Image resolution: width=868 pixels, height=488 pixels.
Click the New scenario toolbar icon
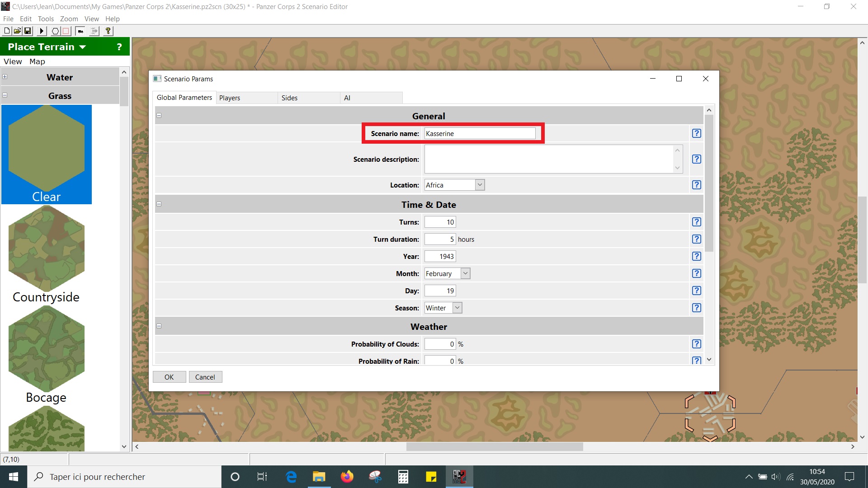click(x=7, y=31)
